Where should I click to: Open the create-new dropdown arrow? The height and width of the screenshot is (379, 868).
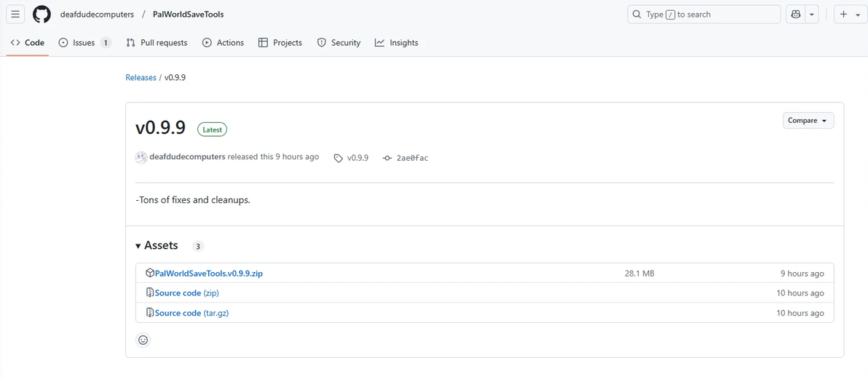[x=858, y=15]
